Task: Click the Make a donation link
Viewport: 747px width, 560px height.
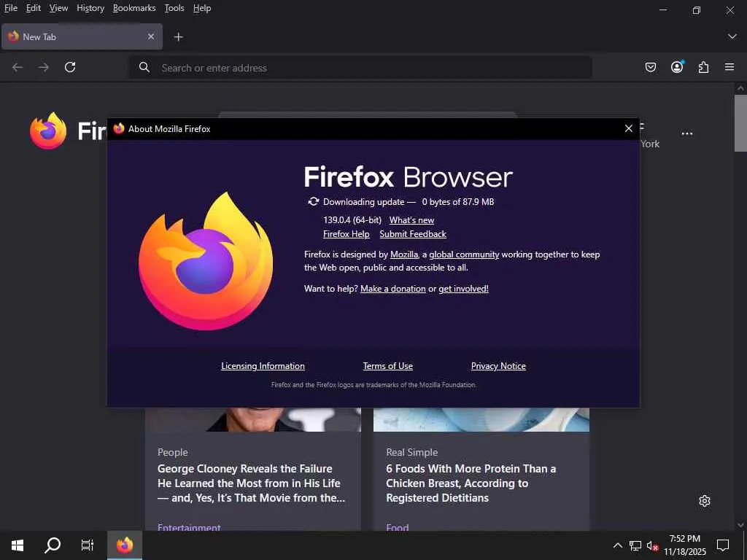Action: coord(393,289)
